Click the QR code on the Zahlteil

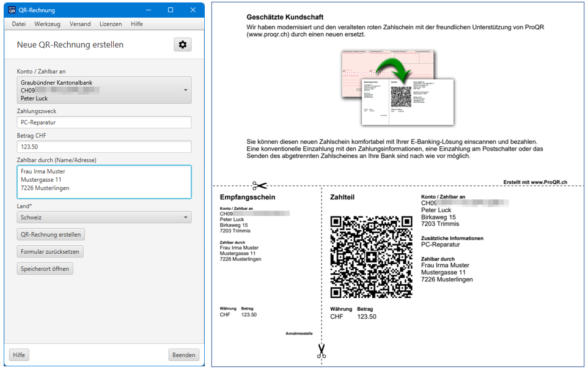371,257
